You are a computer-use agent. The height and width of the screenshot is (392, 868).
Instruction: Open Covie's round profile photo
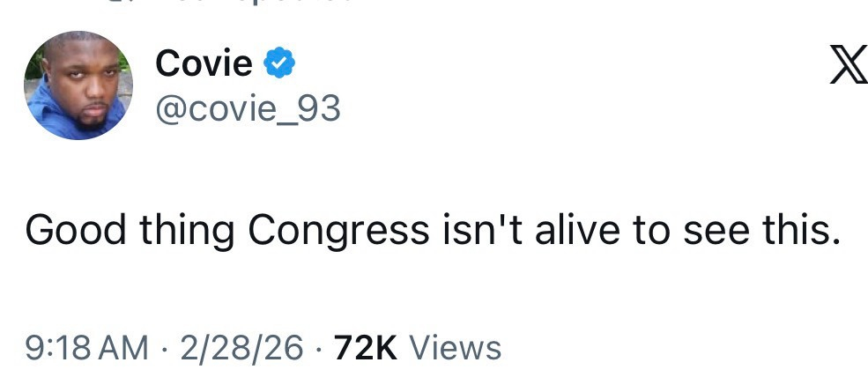[78, 85]
